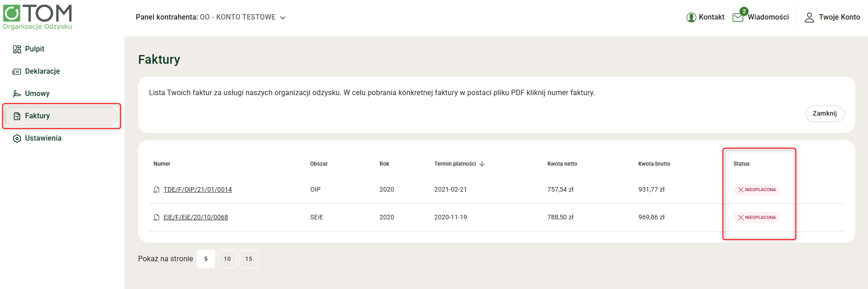This screenshot has width=868, height=289.
Task: Click the PDF icon beside TDE/F/OiP/21/01/0014
Action: (156, 190)
